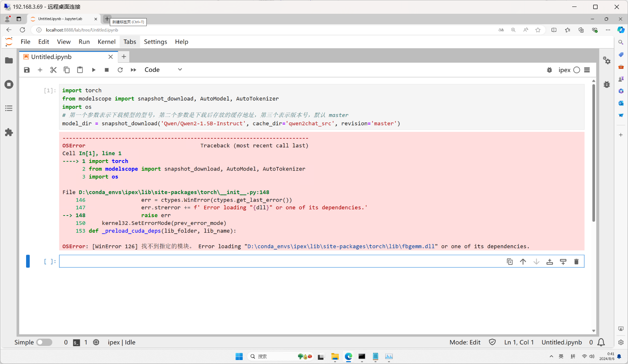Insert a cell below the active cell
This screenshot has width=628, height=364.
click(x=563, y=262)
